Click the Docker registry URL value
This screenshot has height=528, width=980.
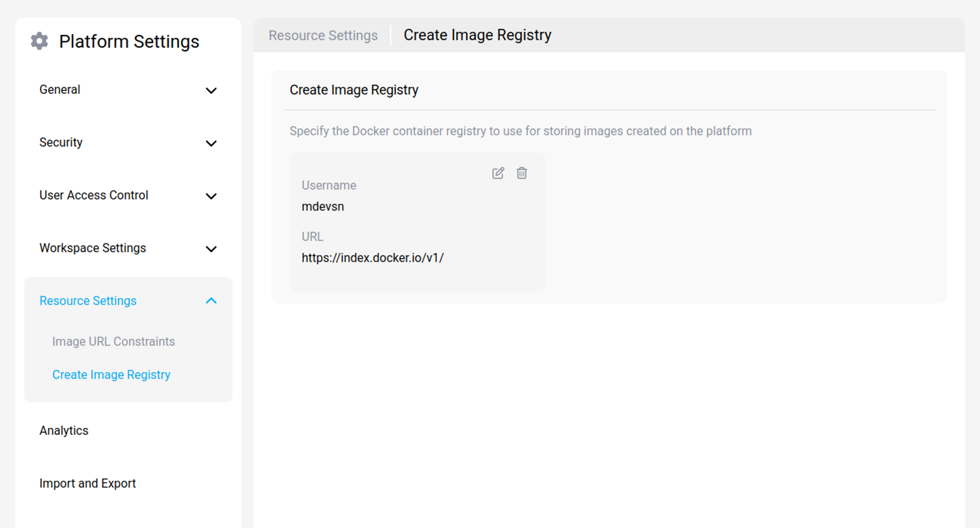pos(373,257)
